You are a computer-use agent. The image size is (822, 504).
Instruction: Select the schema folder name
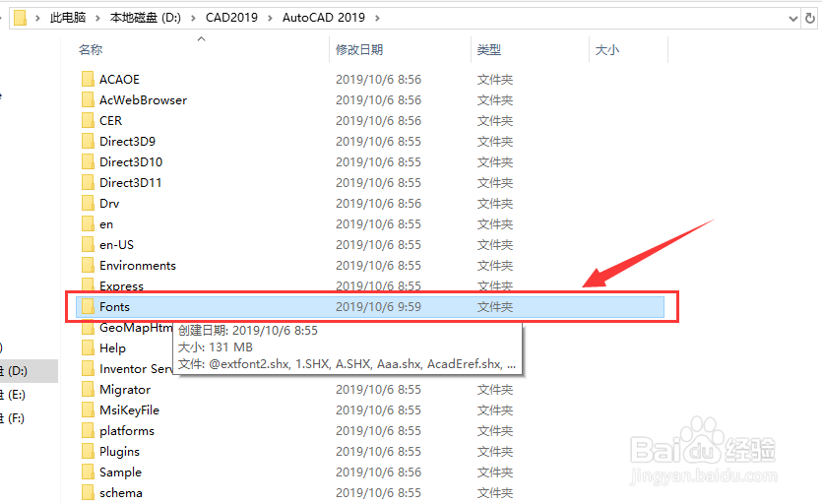coord(120,492)
